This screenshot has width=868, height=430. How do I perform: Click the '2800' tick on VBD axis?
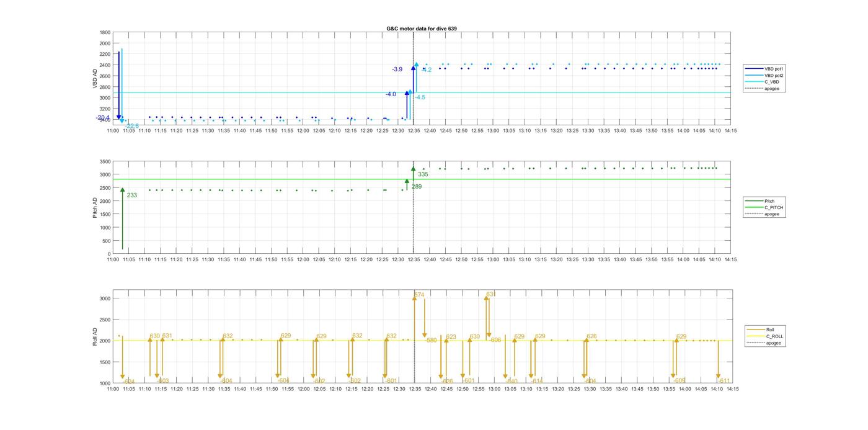coord(105,87)
